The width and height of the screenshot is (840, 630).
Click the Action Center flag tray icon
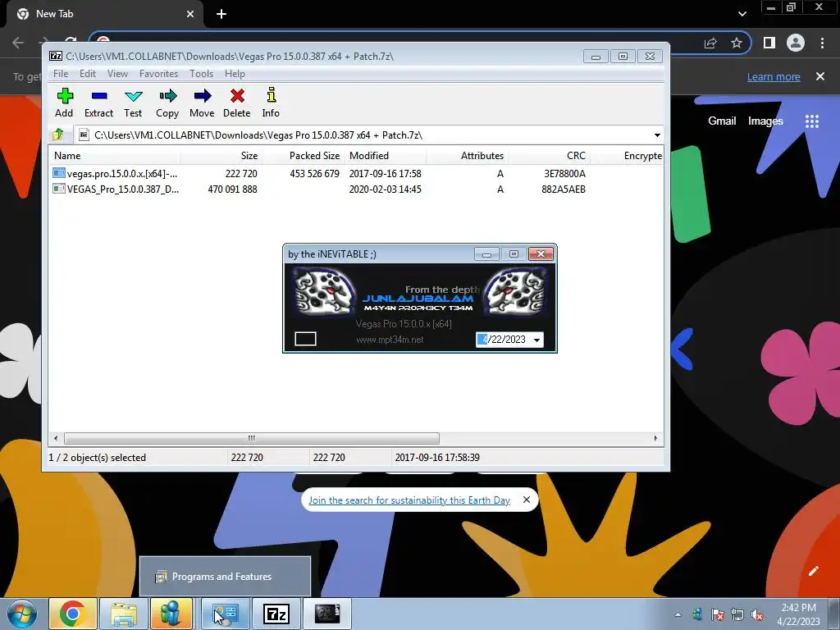pyautogui.click(x=717, y=615)
